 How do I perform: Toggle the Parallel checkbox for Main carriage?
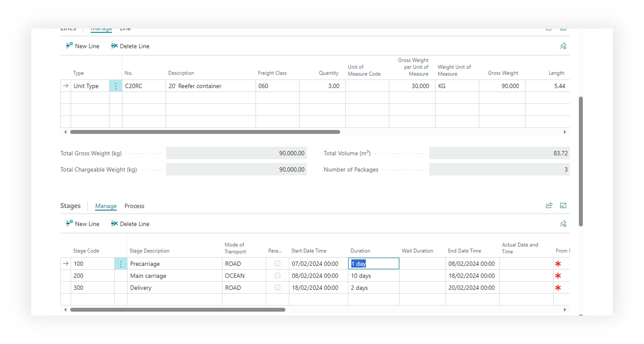[x=277, y=276]
